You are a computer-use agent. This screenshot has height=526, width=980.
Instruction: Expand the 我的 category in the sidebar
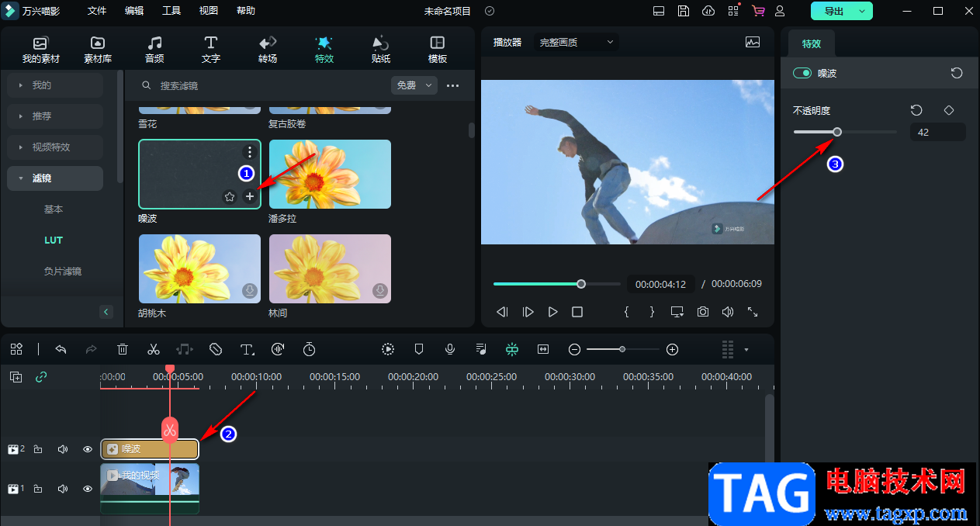55,85
